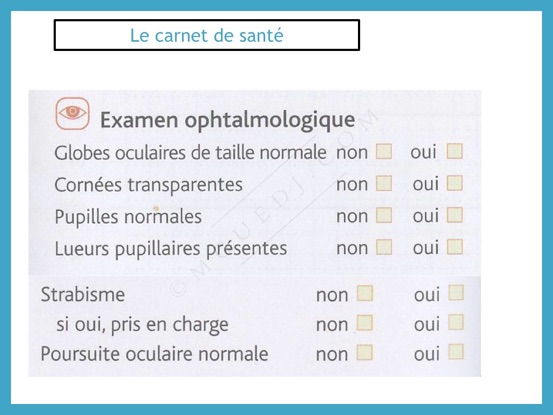Select 'non' for Poursuite oculaire normale
Viewport: 553px width, 415px height.
click(365, 352)
